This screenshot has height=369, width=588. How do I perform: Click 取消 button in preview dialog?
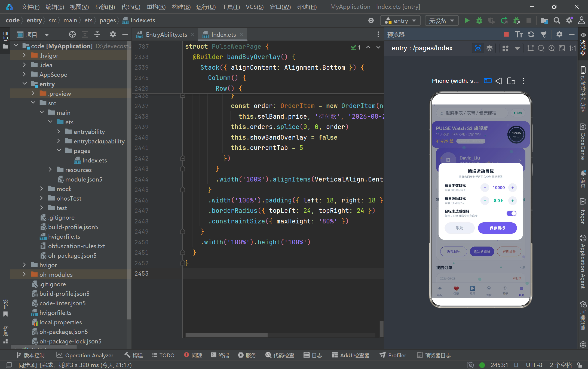click(460, 228)
